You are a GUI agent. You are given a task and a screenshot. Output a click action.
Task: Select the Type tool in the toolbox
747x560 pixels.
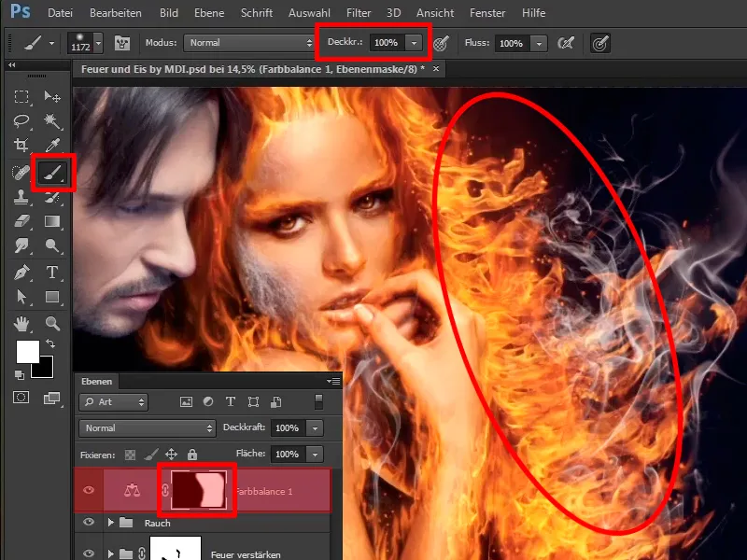pyautogui.click(x=52, y=273)
